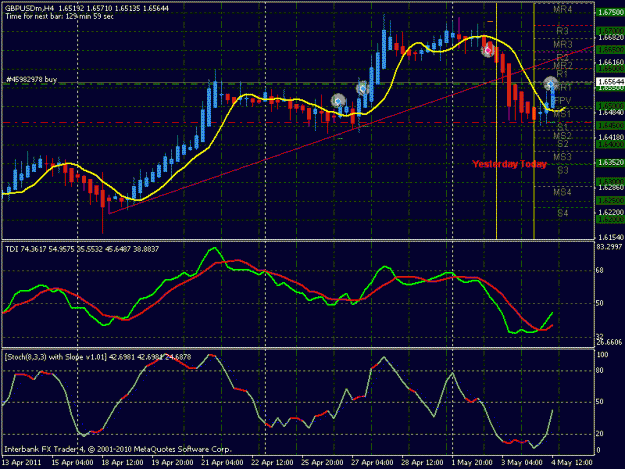Viewport: 625px width, 469px height.
Task: Click the 27 Apr 04:00 time label
Action: click(x=372, y=463)
